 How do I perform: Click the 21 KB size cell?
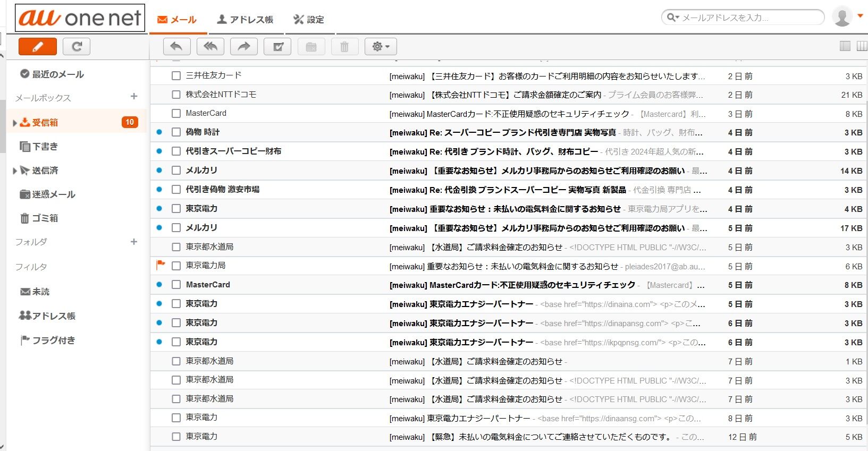[852, 95]
